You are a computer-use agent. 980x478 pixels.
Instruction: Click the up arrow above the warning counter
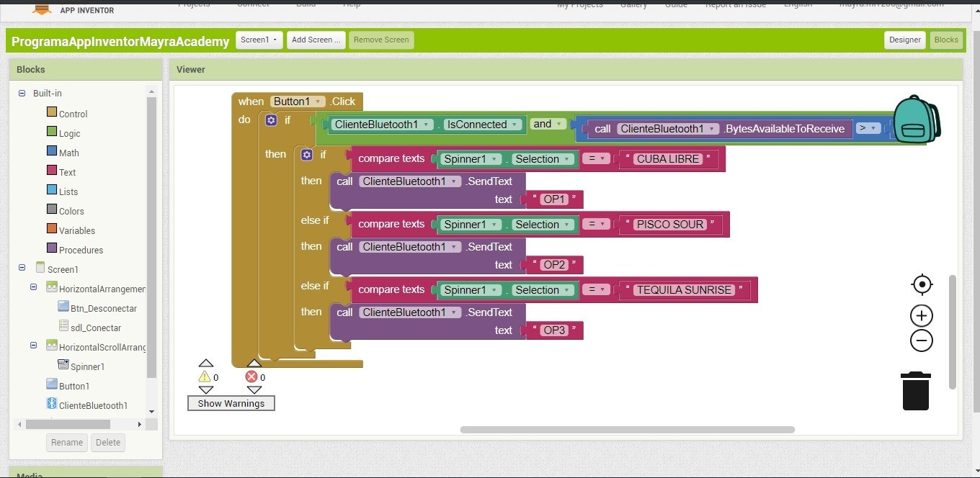206,364
